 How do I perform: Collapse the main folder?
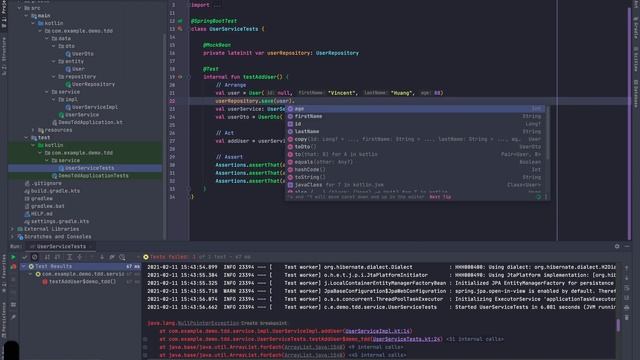coord(26,16)
